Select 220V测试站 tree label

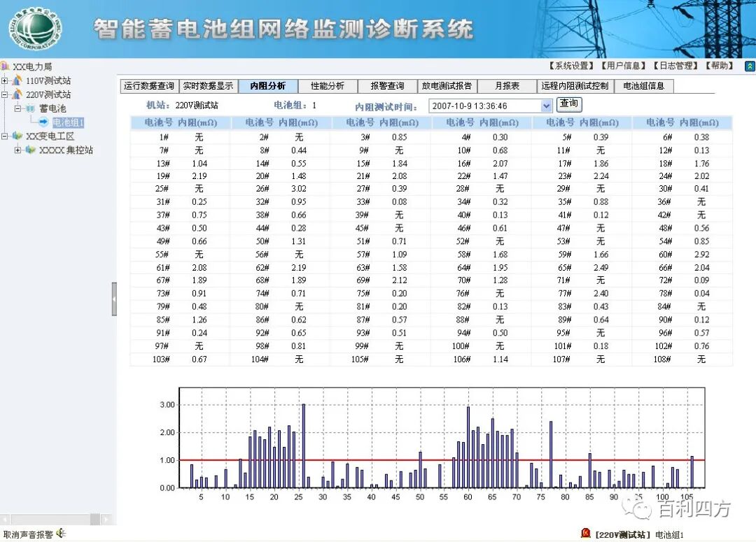(48, 94)
